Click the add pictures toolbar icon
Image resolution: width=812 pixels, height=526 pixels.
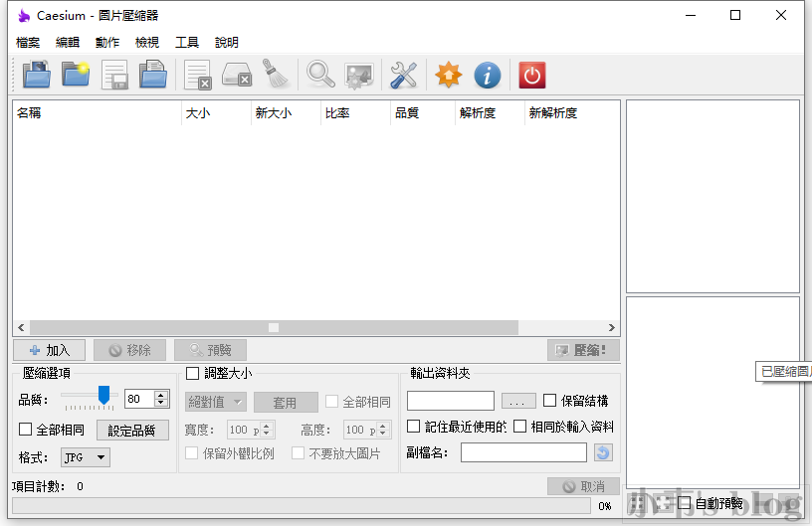(36, 75)
